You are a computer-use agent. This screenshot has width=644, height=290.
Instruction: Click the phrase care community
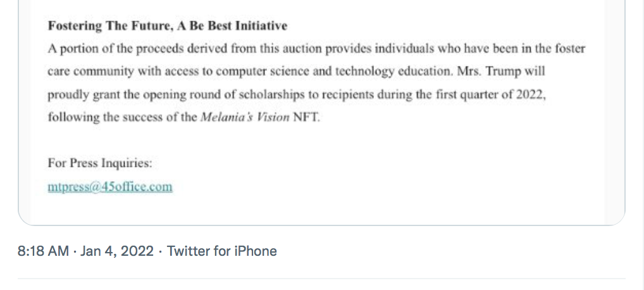click(x=90, y=72)
